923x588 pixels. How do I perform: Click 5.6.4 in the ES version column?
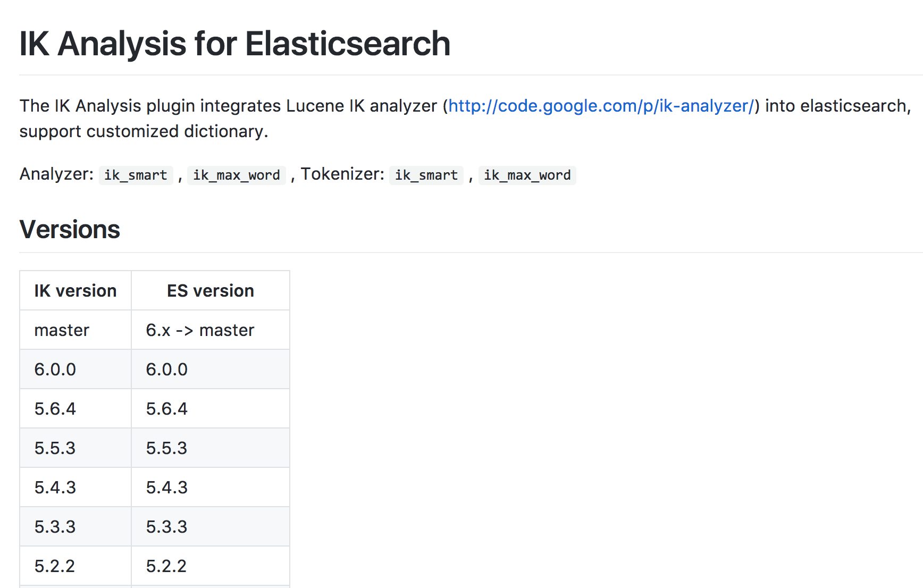[x=211, y=409]
